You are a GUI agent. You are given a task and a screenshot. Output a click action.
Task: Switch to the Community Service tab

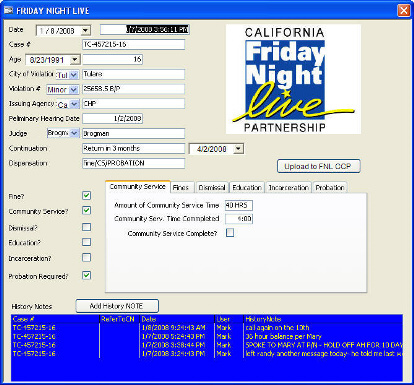click(138, 187)
